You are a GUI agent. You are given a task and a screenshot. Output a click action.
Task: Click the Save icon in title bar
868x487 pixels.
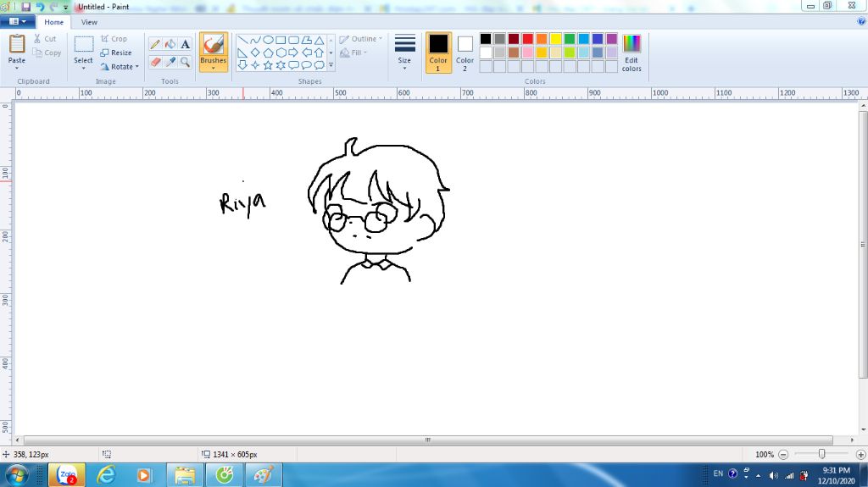pyautogui.click(x=26, y=7)
